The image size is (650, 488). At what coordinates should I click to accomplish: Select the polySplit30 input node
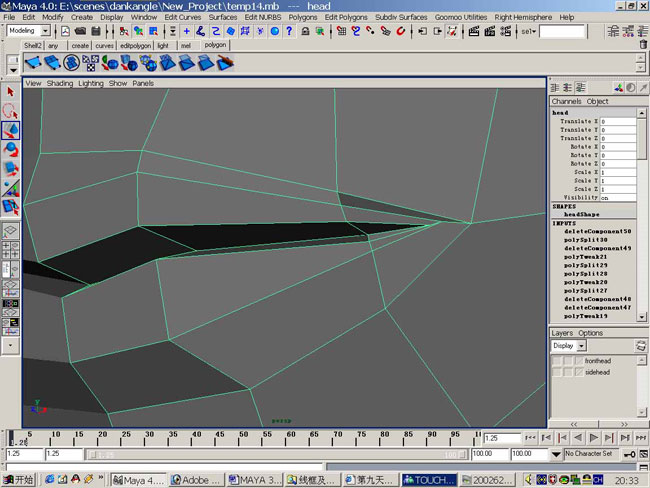click(x=585, y=240)
